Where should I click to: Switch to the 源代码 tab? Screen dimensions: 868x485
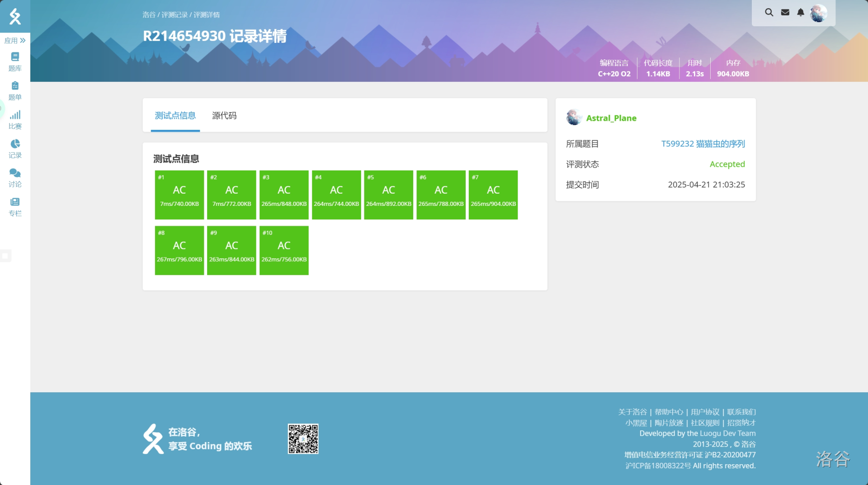[224, 116]
